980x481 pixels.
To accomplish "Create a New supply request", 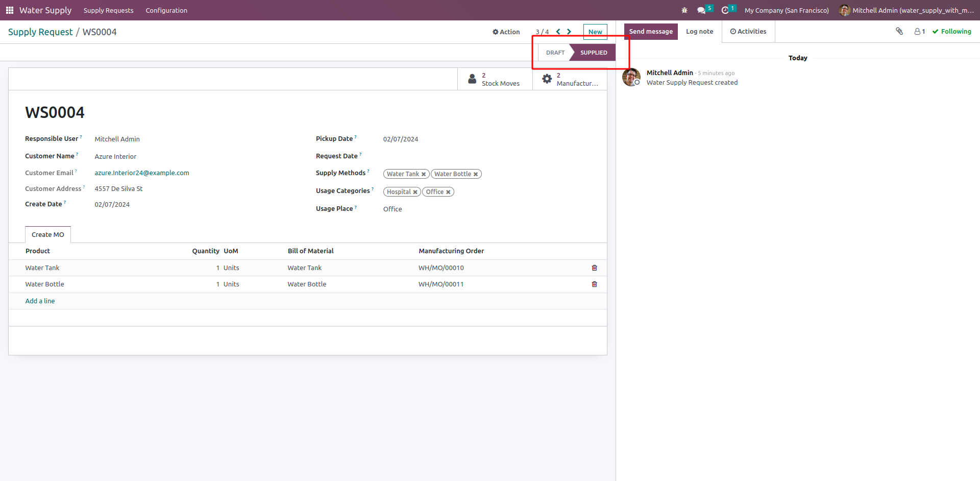I will [x=595, y=32].
